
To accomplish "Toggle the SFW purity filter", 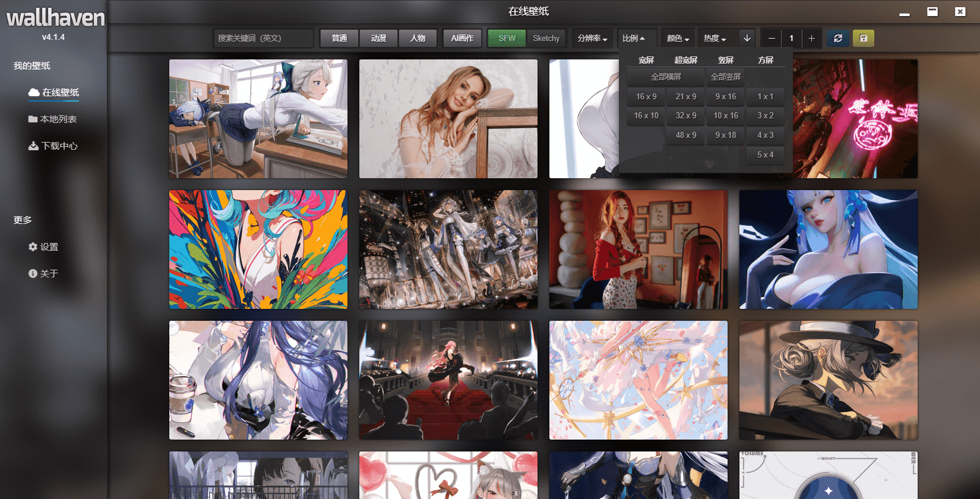I will (507, 38).
